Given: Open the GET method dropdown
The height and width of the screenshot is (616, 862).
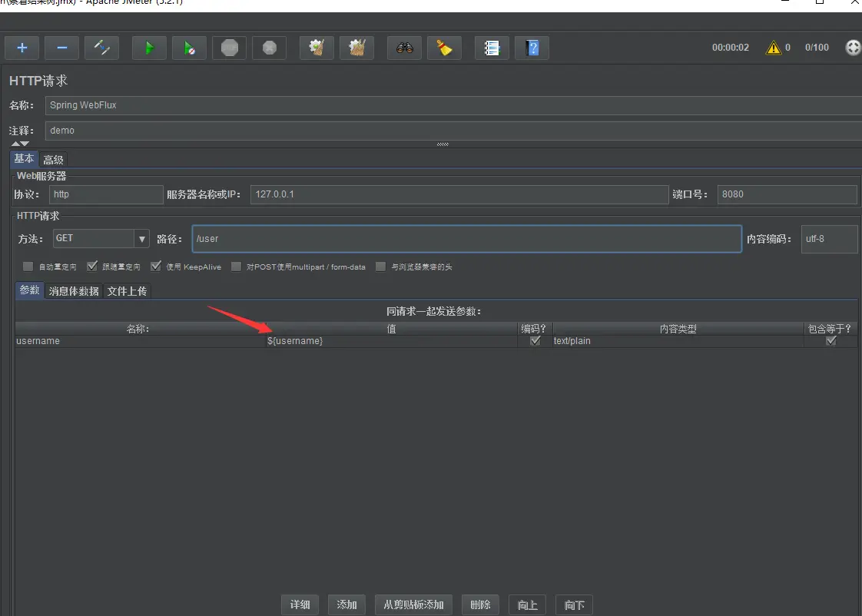Looking at the screenshot, I should (141, 239).
